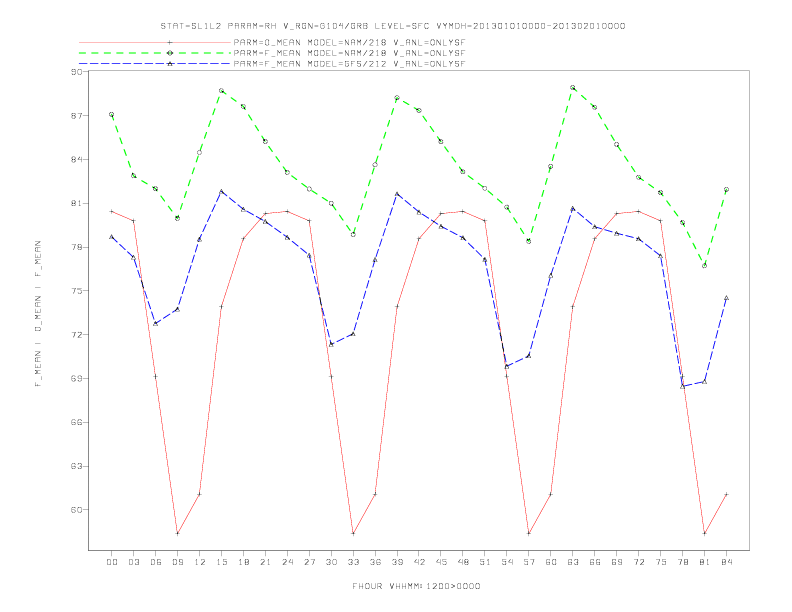Click the green circle marker at hour 63 peak
The width and height of the screenshot is (792, 612).
point(573,88)
